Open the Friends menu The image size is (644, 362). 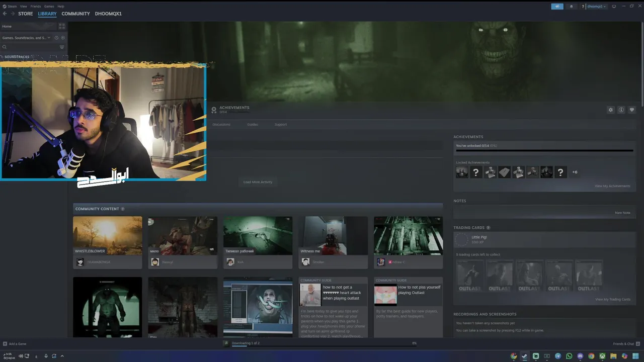[36, 7]
